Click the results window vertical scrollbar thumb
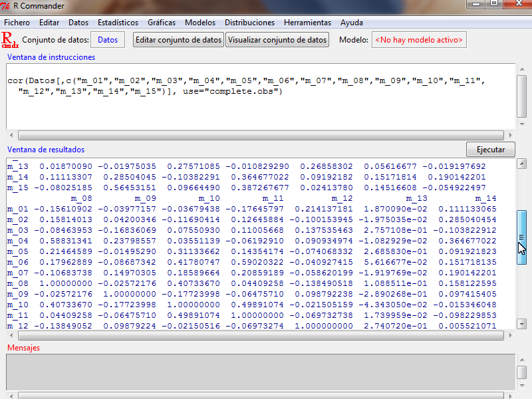 [x=522, y=237]
